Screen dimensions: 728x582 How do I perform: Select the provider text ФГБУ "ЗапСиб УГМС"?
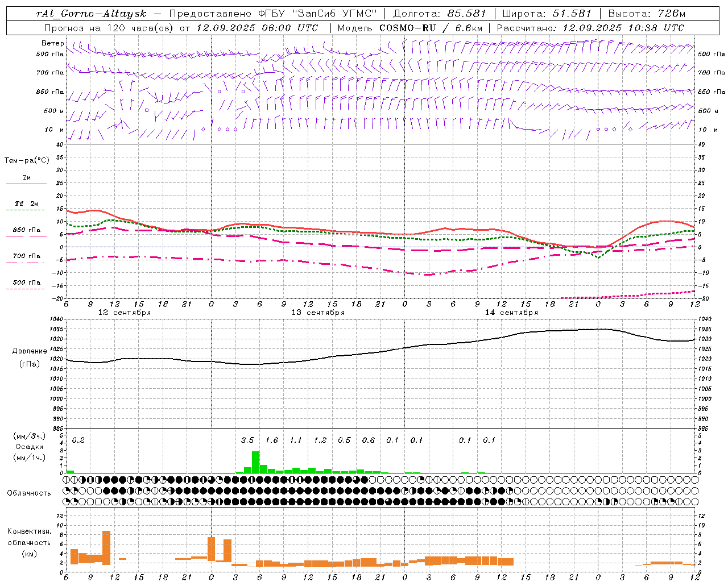pos(319,14)
